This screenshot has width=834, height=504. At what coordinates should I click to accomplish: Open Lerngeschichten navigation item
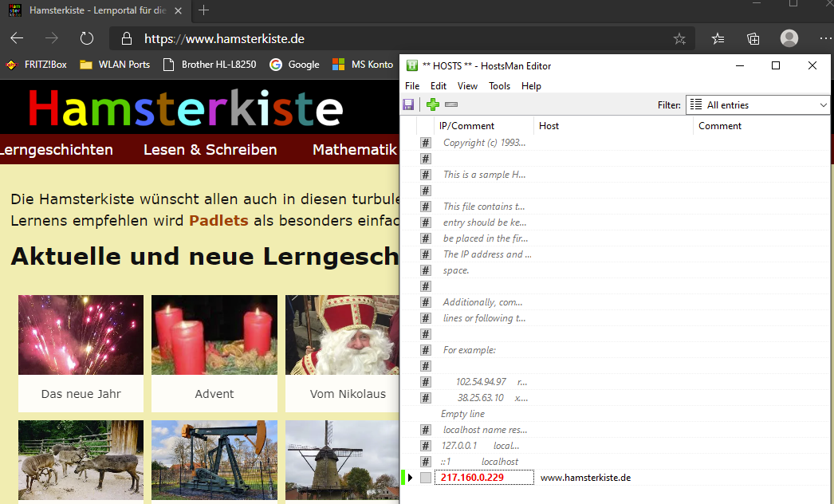click(57, 150)
